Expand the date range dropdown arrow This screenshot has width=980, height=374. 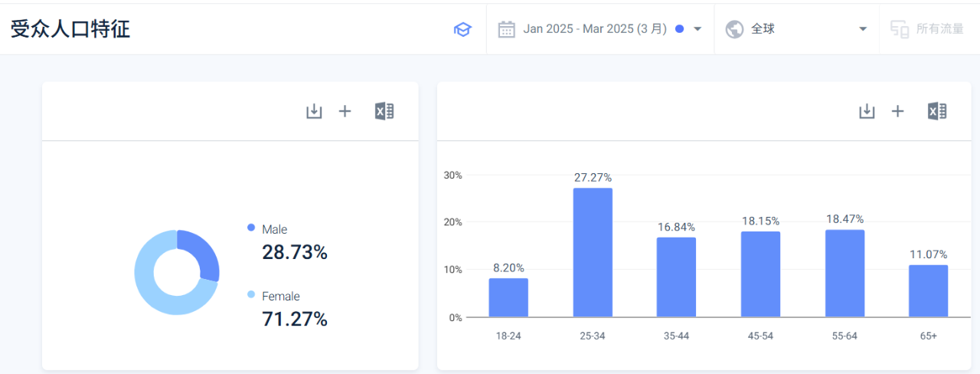point(697,29)
